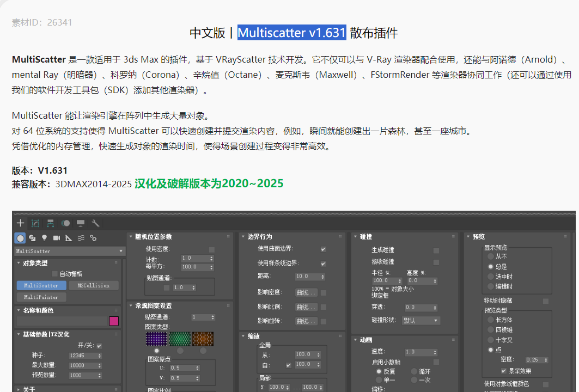579x392 pixels.
Task: Select the green dot pattern thumbnail
Action: pos(180,339)
